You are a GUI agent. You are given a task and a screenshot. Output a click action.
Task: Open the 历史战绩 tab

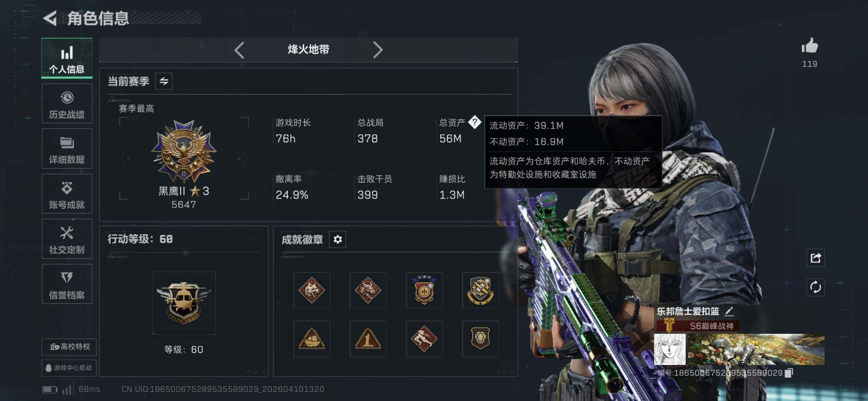click(67, 104)
